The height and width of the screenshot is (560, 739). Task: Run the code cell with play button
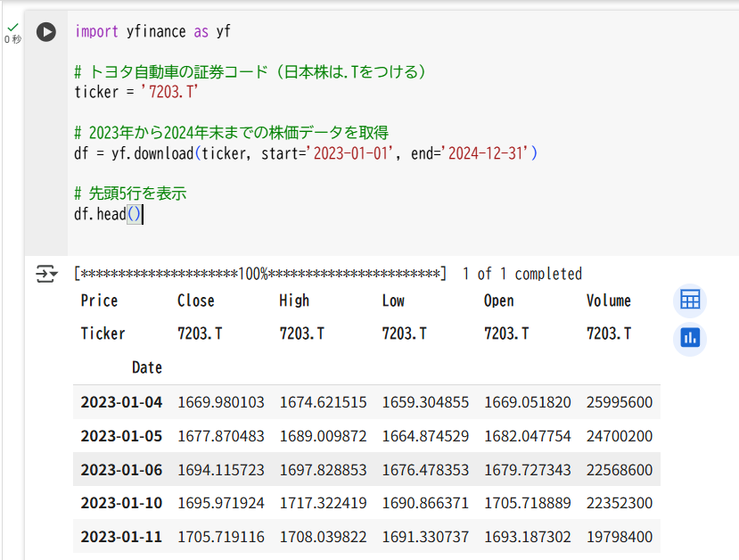(46, 32)
